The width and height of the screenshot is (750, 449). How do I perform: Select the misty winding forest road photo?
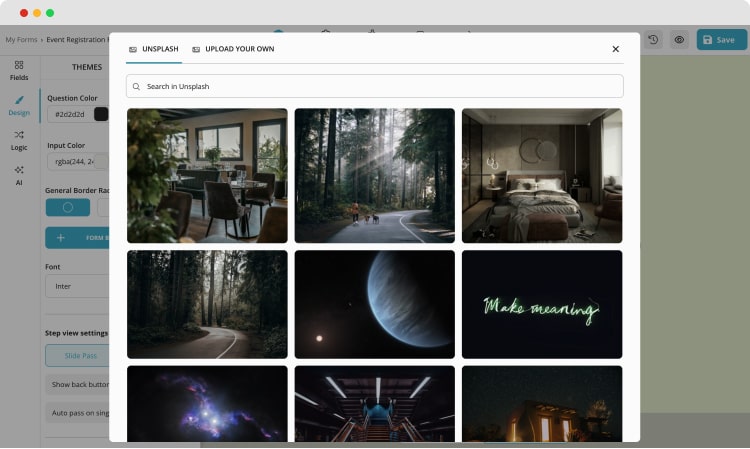(207, 304)
